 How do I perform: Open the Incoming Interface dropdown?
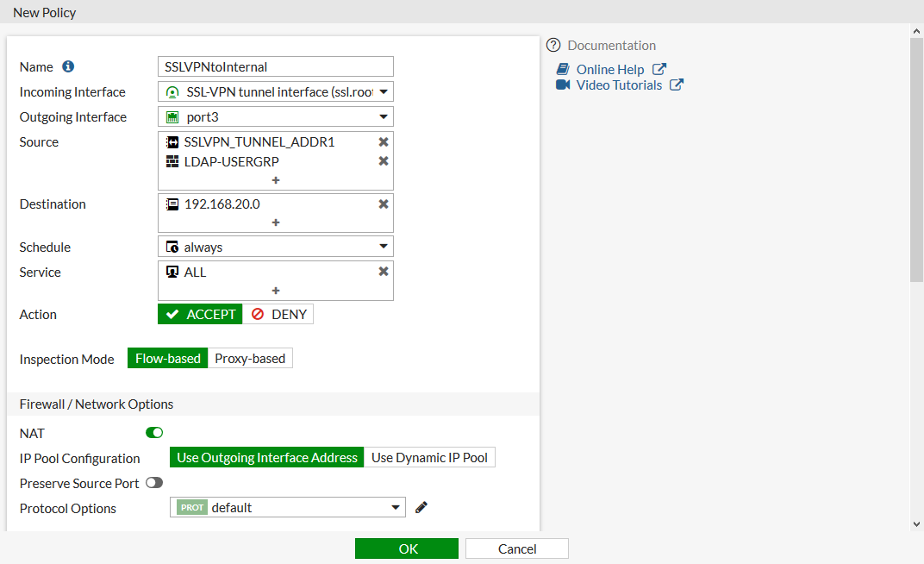pyautogui.click(x=276, y=92)
